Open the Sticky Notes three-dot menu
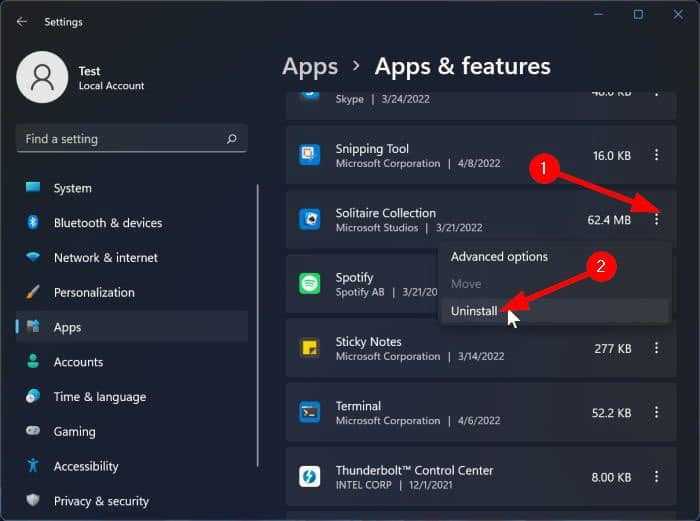 656,348
